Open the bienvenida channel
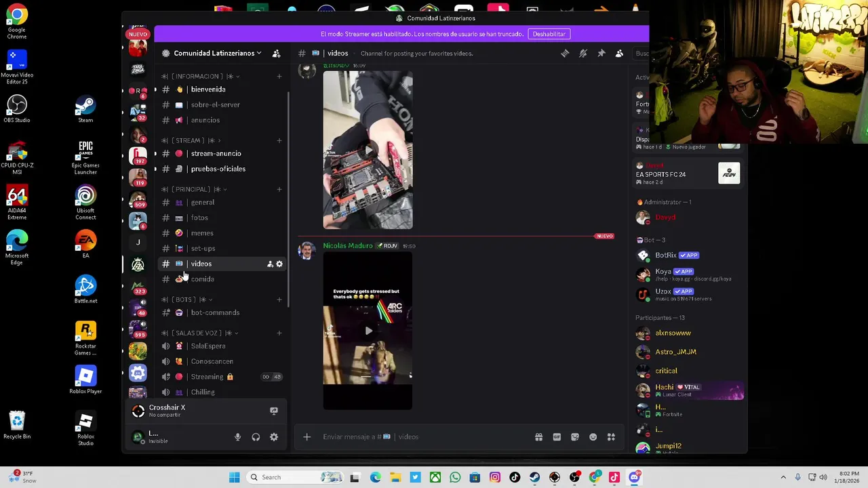The width and height of the screenshot is (868, 488). click(x=222, y=89)
